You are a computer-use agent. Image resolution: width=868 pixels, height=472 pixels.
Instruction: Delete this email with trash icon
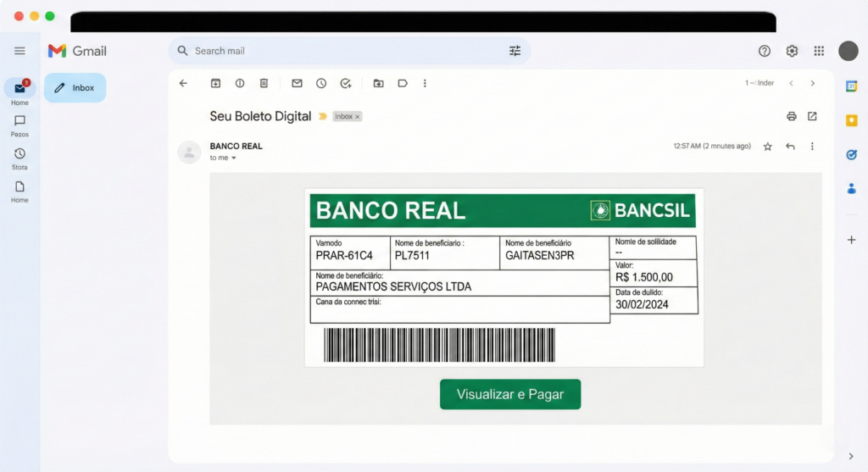pos(264,83)
